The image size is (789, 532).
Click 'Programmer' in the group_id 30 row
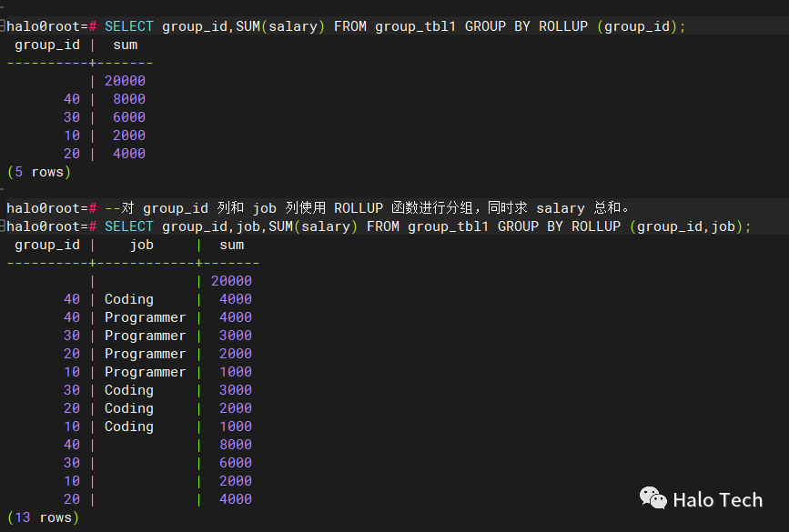click(145, 336)
